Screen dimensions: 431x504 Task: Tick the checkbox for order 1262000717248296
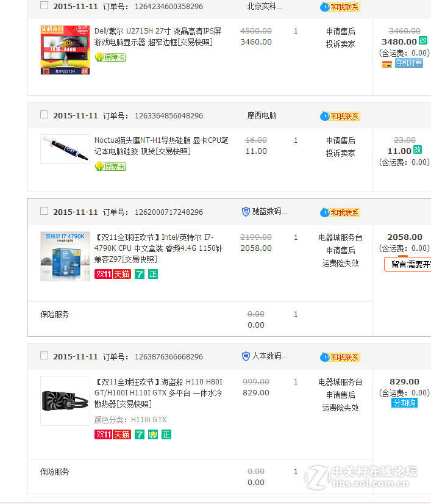tap(45, 211)
